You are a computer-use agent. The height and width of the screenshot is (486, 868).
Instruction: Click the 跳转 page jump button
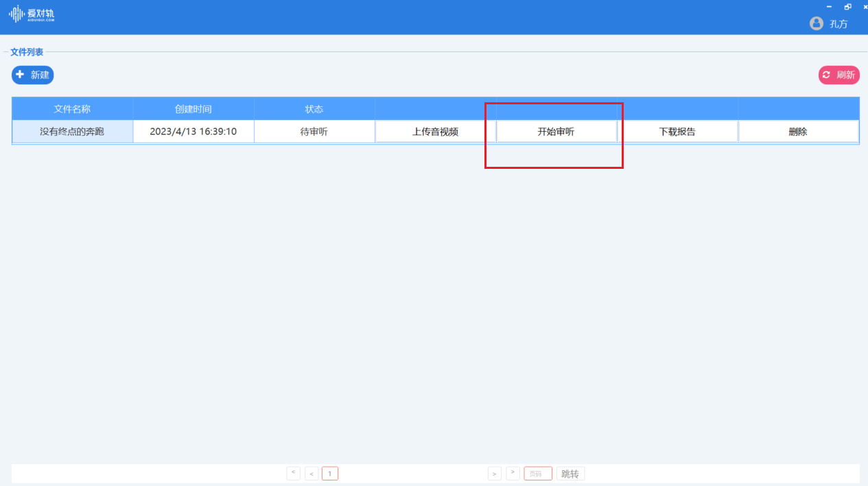[x=570, y=473]
